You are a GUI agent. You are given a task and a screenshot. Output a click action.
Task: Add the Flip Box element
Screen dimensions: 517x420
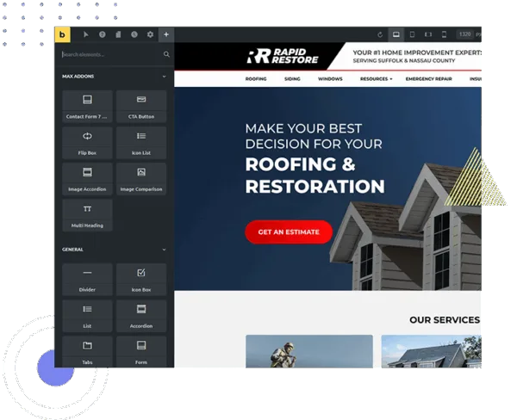pos(87,143)
